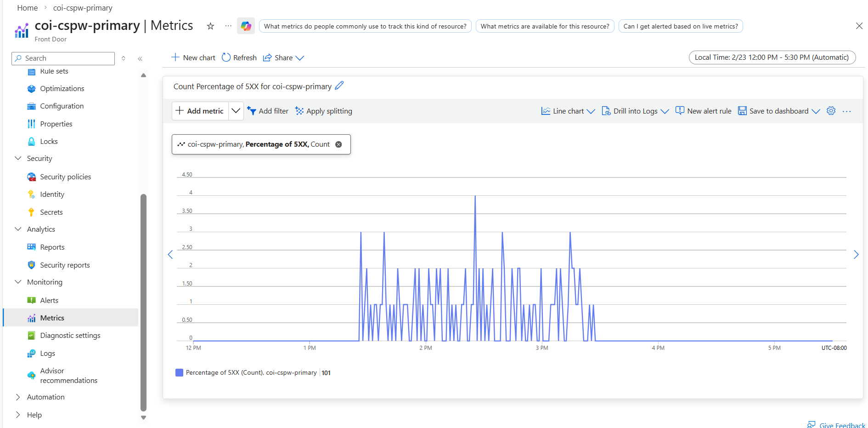Click the Give Feedback icon

point(812,425)
